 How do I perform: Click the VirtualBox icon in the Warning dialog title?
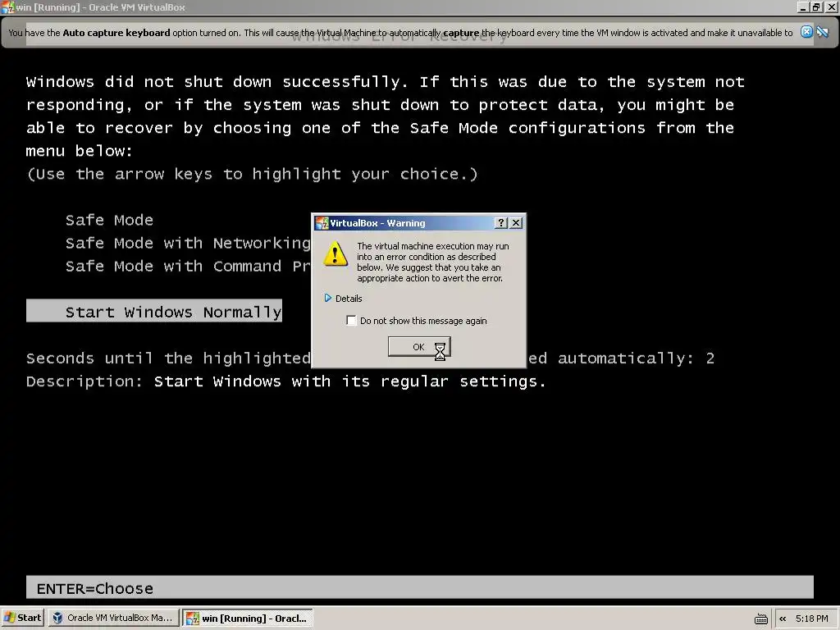pyautogui.click(x=322, y=223)
